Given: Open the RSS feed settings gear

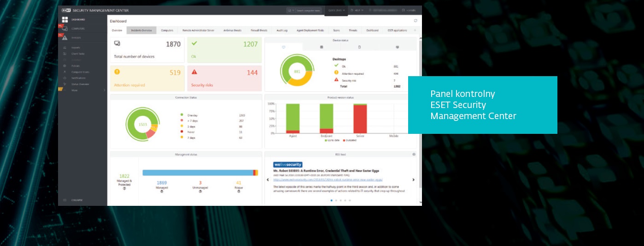Looking at the screenshot, I should (x=414, y=154).
